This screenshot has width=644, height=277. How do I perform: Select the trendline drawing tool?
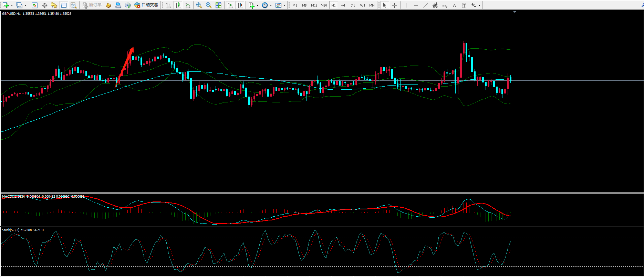[x=426, y=5]
